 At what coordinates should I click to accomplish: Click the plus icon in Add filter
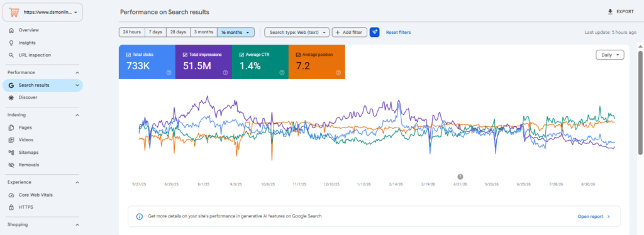[x=338, y=33]
